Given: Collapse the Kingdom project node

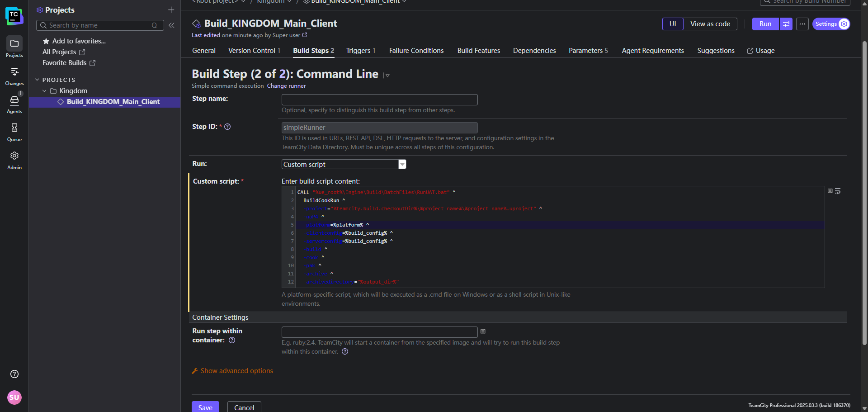Looking at the screenshot, I should pos(44,91).
